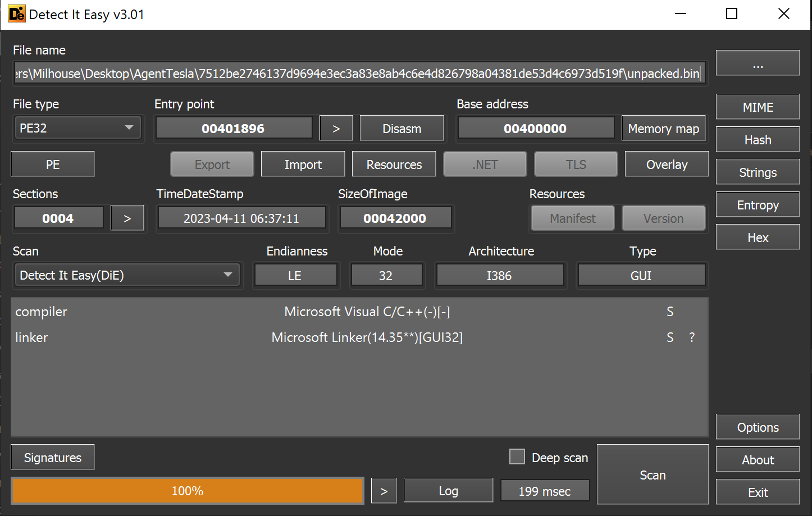The height and width of the screenshot is (516, 812).
Task: Open the Disasm view
Action: pyautogui.click(x=402, y=128)
